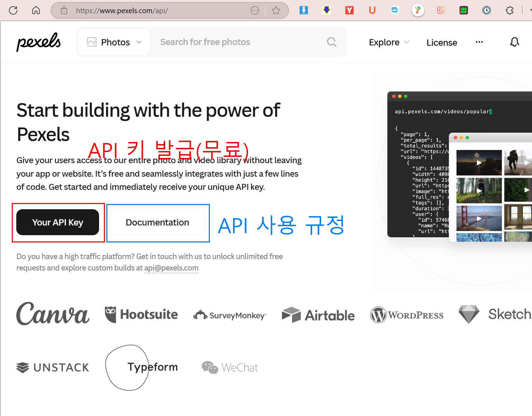
Task: Open the blue picture extension icon
Action: (x=395, y=10)
